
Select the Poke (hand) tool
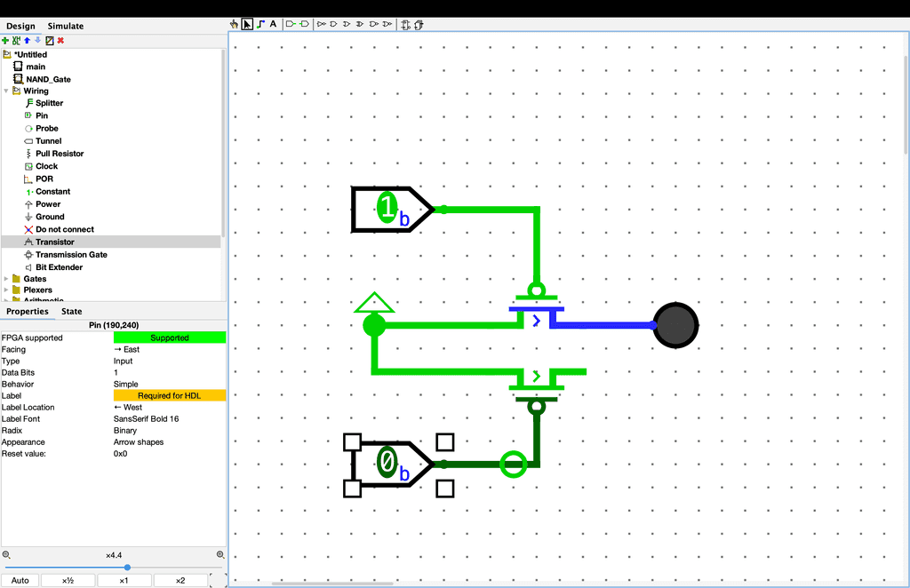(x=235, y=24)
